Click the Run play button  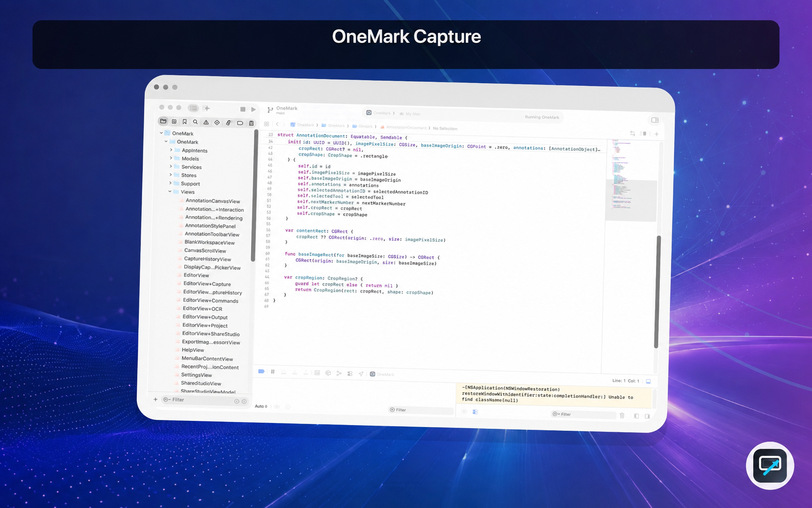tap(253, 109)
